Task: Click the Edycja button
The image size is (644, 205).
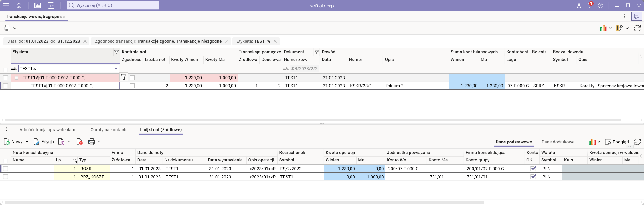Action: pos(44,142)
